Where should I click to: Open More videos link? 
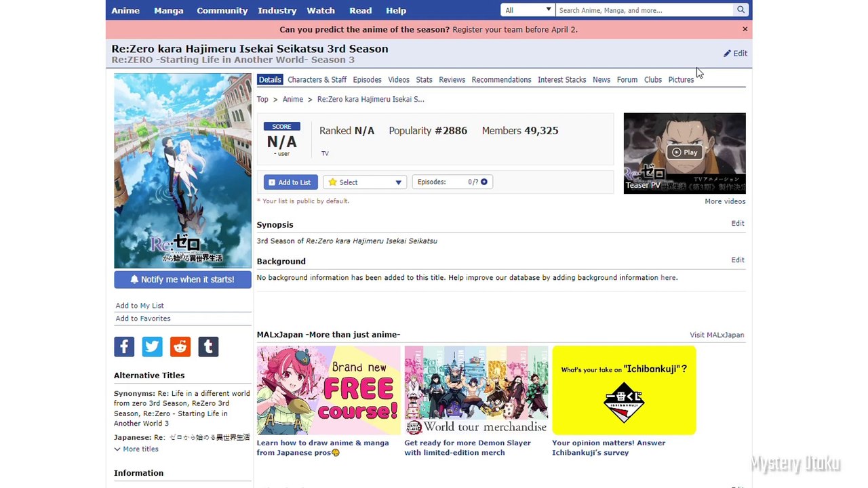725,201
